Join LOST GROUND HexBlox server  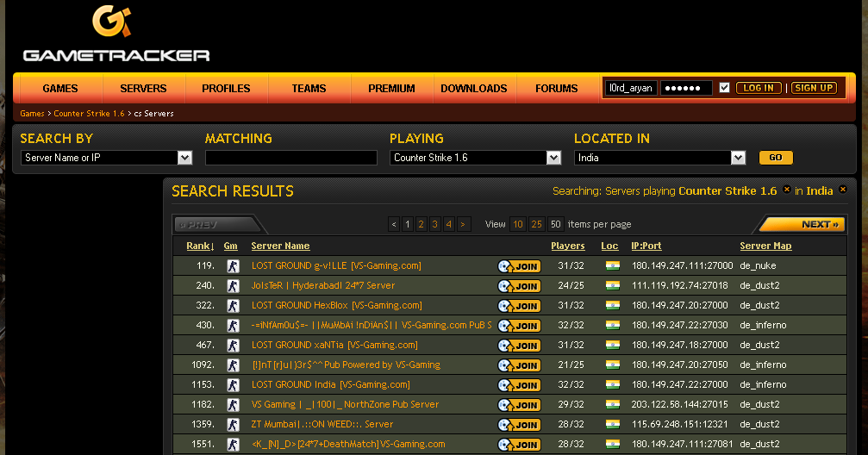[519, 306]
